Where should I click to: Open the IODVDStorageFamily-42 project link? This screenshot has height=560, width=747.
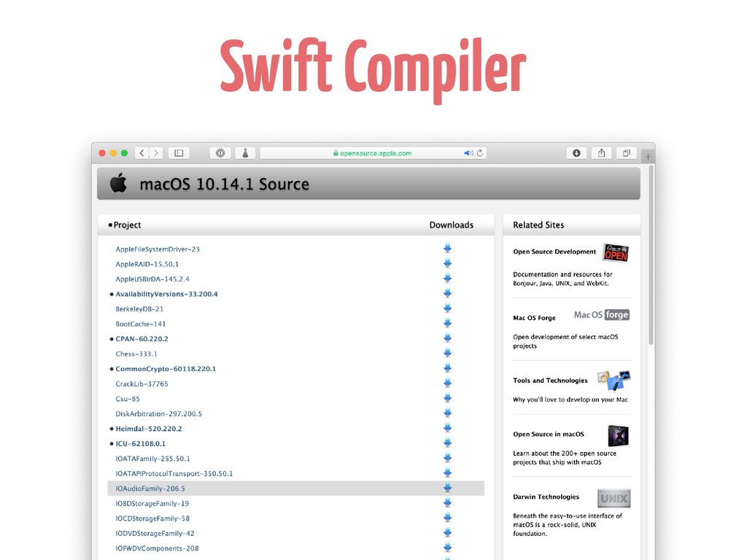point(155,533)
